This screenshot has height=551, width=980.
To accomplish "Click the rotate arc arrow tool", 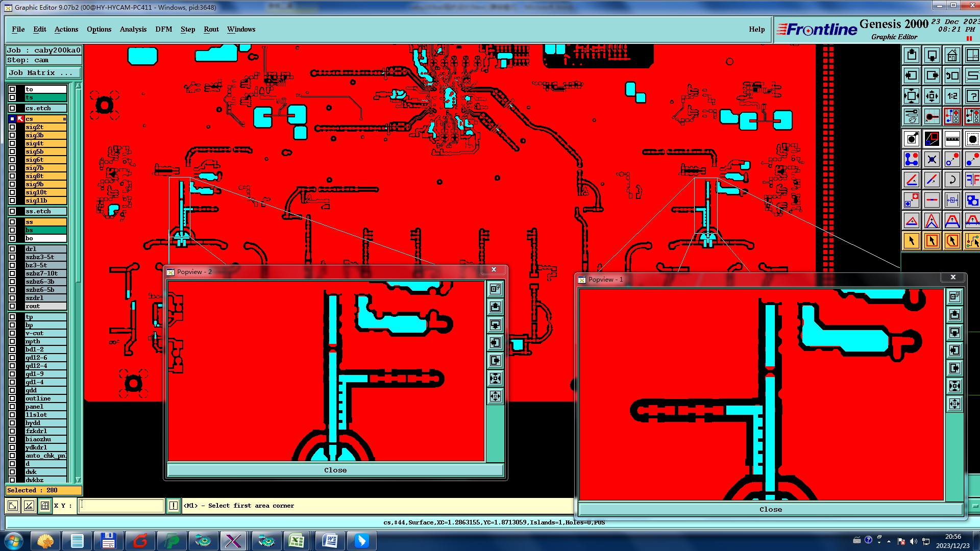I will [x=952, y=180].
